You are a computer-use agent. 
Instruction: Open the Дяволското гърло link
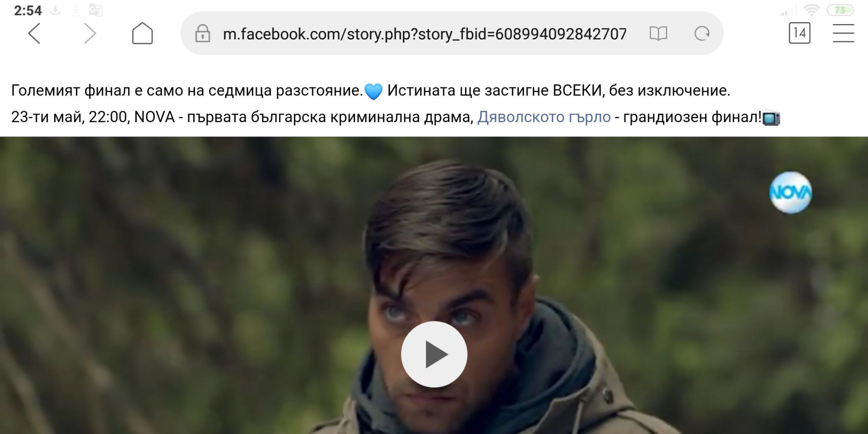[544, 117]
